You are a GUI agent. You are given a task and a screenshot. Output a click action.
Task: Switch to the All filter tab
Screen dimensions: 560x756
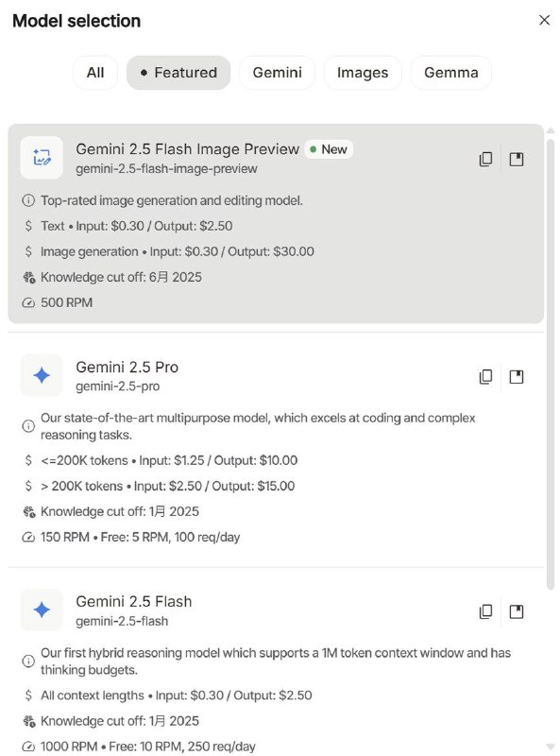click(95, 72)
